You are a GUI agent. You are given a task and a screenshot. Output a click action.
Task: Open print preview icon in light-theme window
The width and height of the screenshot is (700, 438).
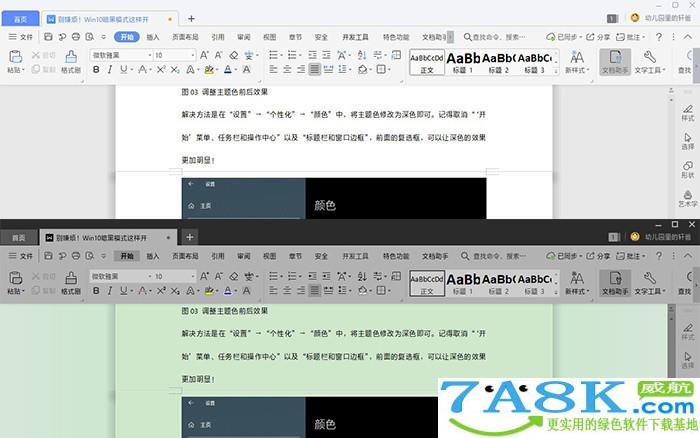(90, 37)
